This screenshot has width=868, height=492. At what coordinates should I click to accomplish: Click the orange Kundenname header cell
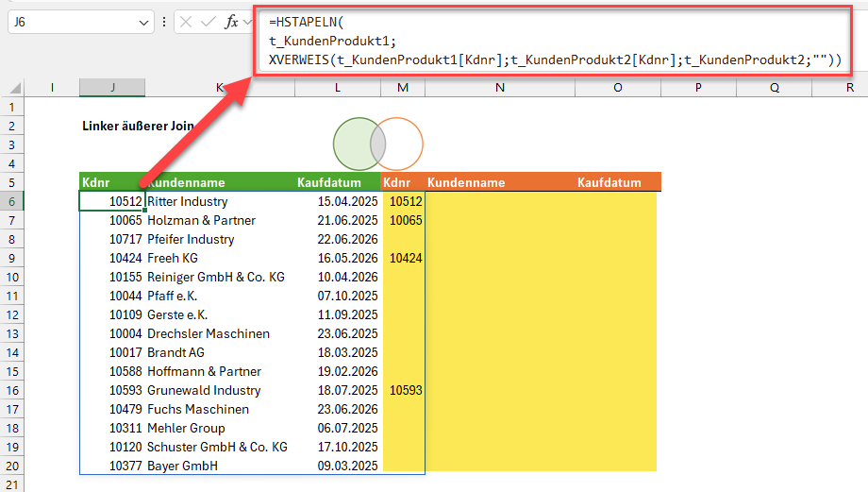click(500, 182)
